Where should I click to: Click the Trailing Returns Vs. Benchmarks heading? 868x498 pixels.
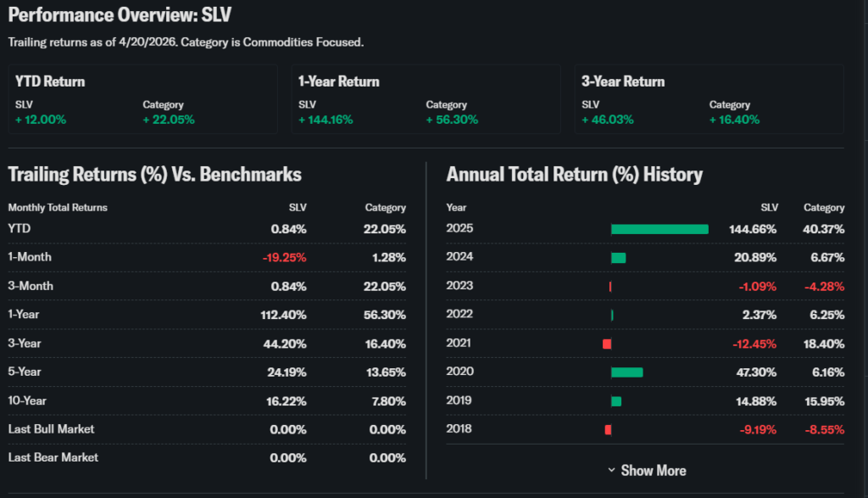click(x=154, y=175)
